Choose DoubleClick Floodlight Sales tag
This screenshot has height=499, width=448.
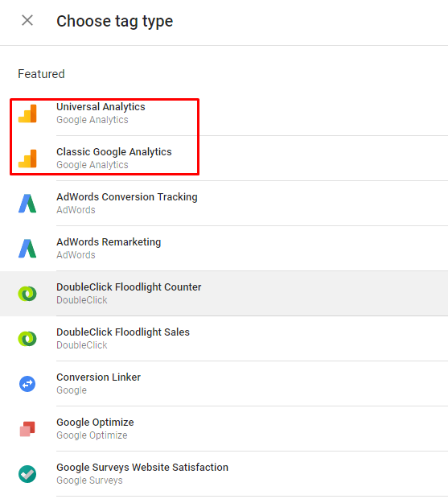[x=224, y=339]
